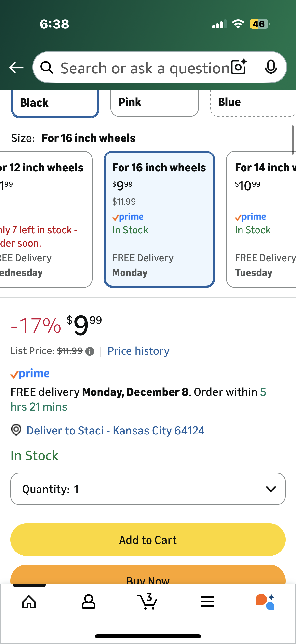Screen dimensions: 296x644
Task: Open the Rufus AI assistant icon
Action: pyautogui.click(x=265, y=601)
